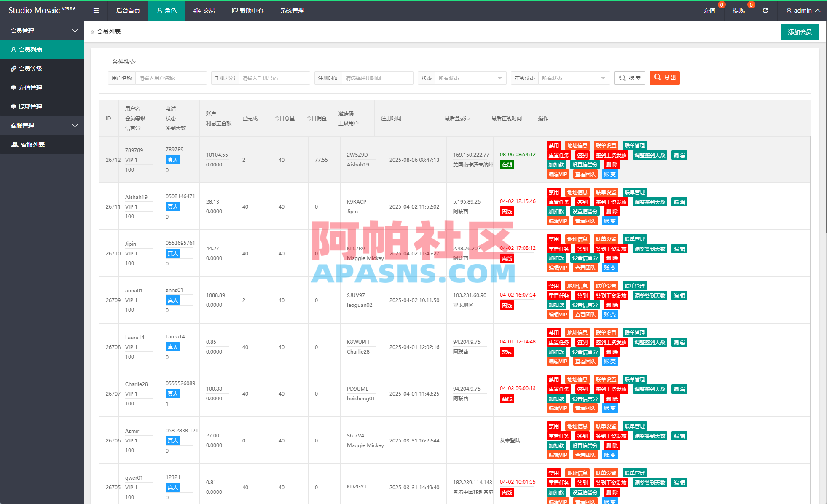Open 编辑VIP for user Aishah19
The image size is (827, 504).
pyautogui.click(x=558, y=220)
